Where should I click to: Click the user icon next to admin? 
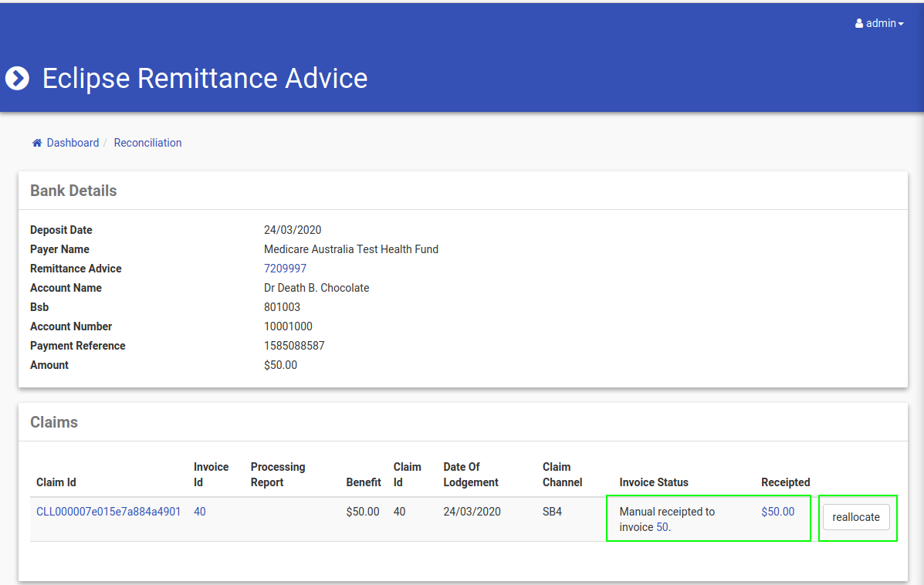coord(859,24)
